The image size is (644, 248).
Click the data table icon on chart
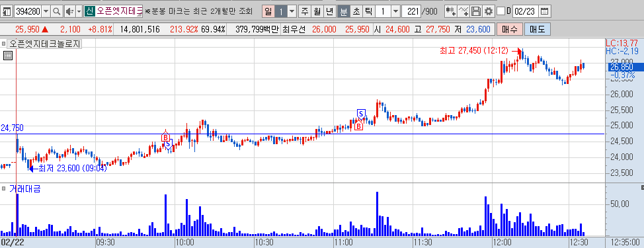point(8,56)
